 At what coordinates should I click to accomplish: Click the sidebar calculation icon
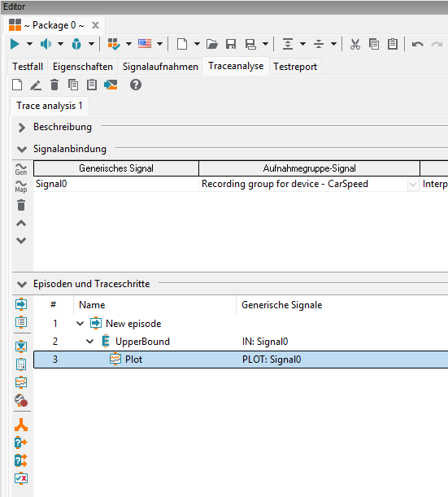pyautogui.click(x=21, y=364)
